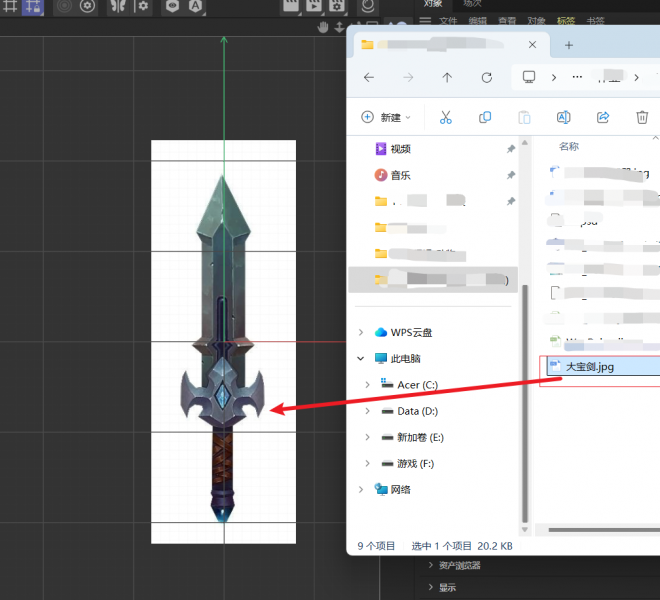Click the Cut scissors icon
This screenshot has width=660, height=600.
[x=446, y=117]
